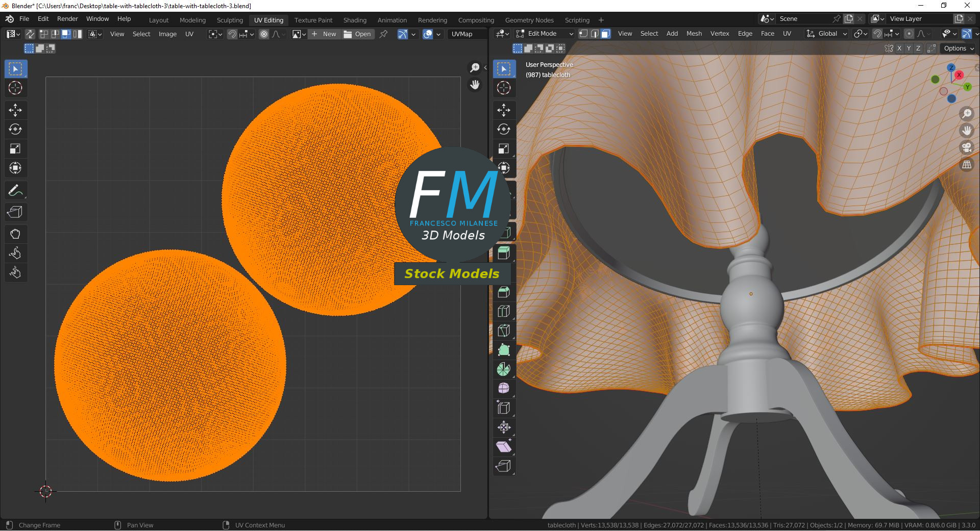
Task: Switch to UV island select mode
Action: tap(77, 34)
